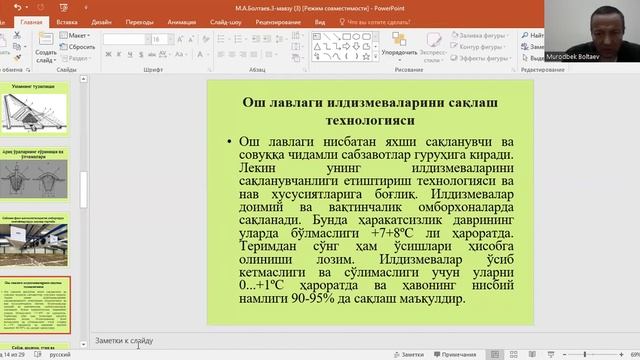Expand the font name dropdown arrow
This screenshot has width=640, height=360.
point(148,39)
